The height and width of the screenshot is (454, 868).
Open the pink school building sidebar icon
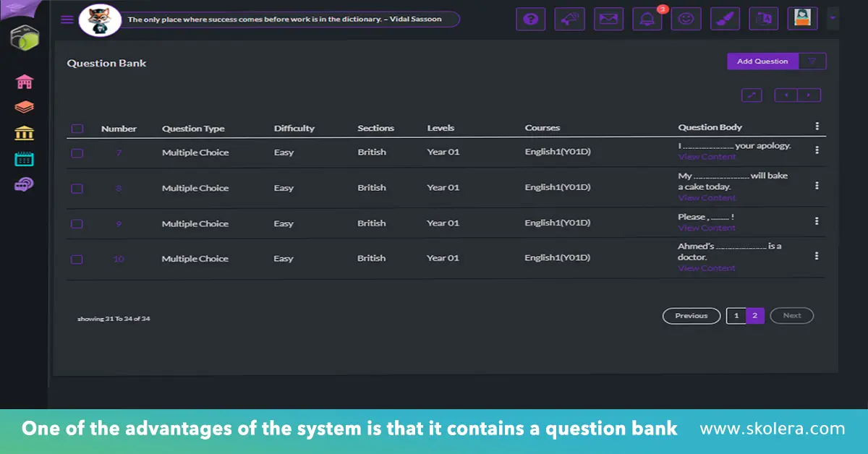coord(25,81)
